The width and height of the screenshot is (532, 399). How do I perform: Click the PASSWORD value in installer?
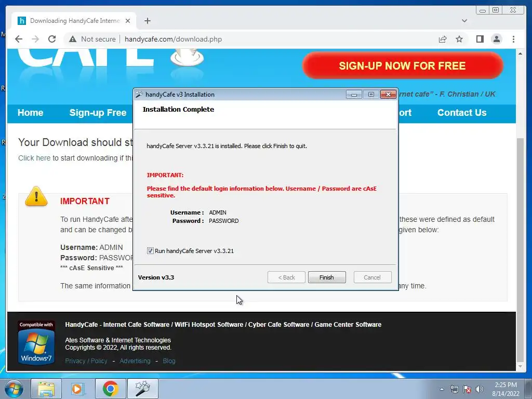click(x=223, y=221)
